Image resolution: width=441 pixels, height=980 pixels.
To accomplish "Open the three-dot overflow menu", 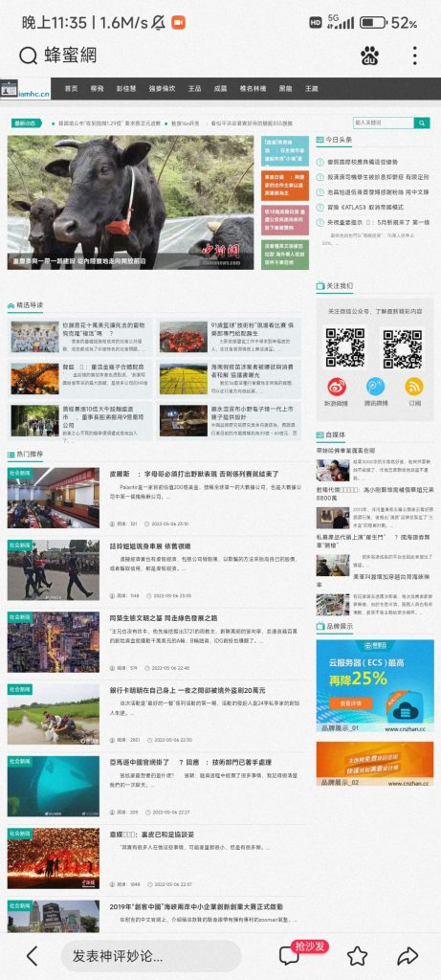I will click(x=414, y=56).
